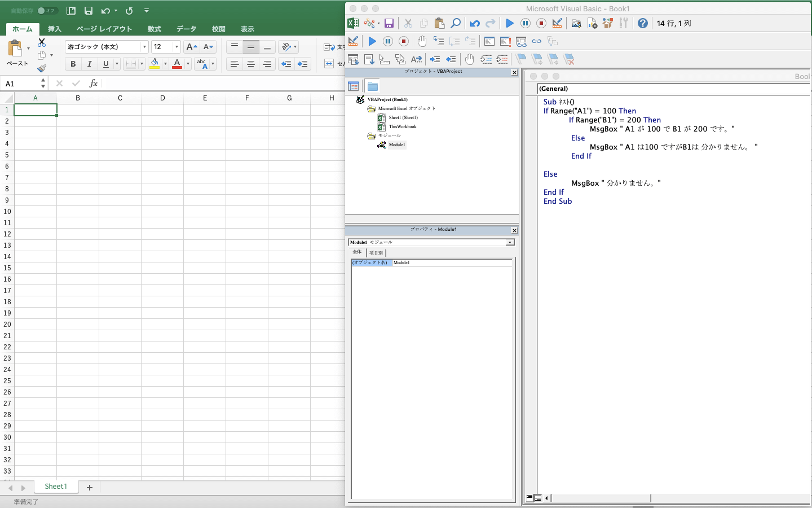Select ThisWorkbook in project tree

click(403, 126)
